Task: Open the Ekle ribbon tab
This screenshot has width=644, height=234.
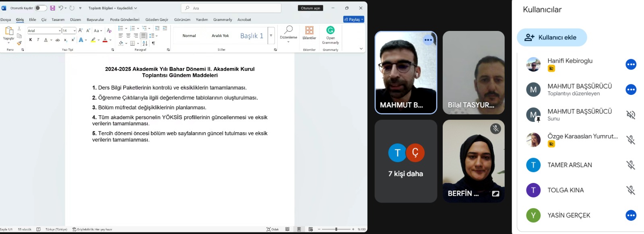Action: pyautogui.click(x=33, y=20)
